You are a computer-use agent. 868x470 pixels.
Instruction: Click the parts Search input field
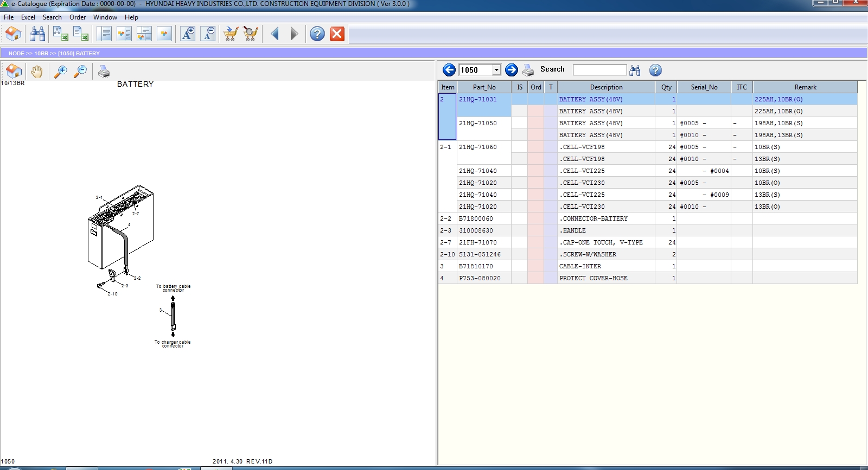pyautogui.click(x=599, y=70)
